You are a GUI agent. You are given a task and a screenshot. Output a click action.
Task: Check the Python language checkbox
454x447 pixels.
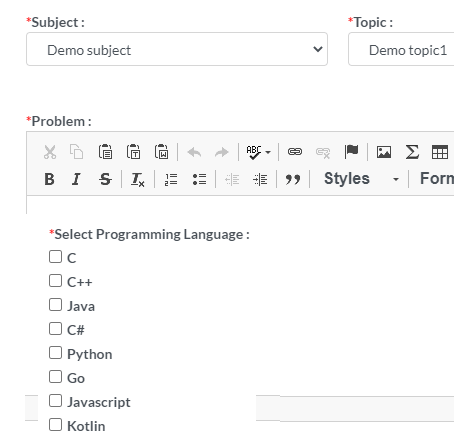(x=55, y=353)
